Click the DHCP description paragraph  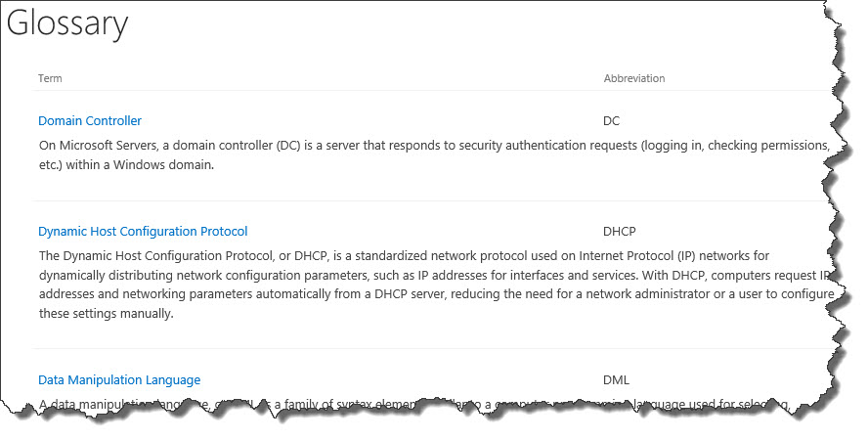pyautogui.click(x=436, y=285)
